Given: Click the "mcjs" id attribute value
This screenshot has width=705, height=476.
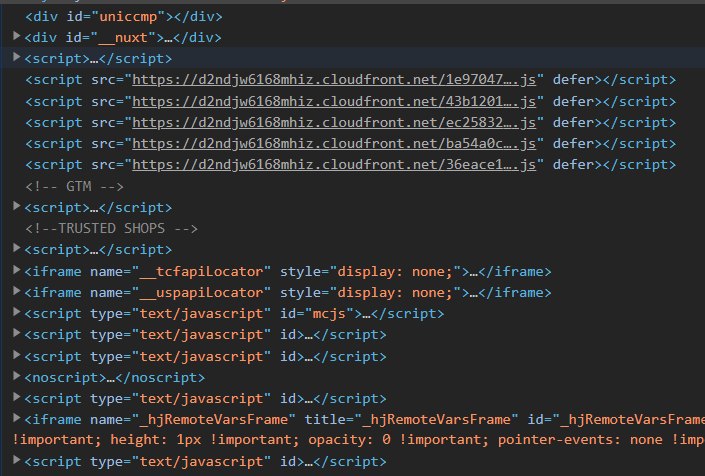Looking at the screenshot, I should [x=329, y=313].
